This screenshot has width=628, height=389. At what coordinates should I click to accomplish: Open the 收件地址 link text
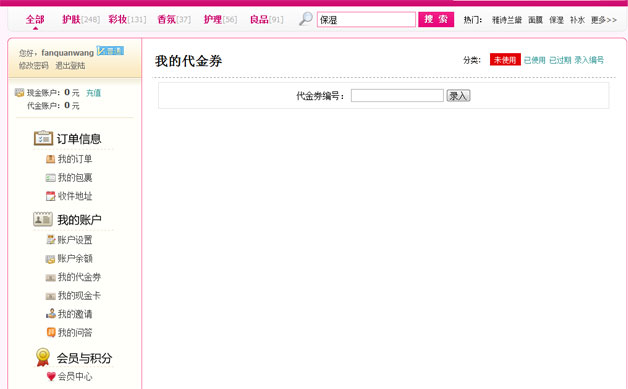(75, 196)
